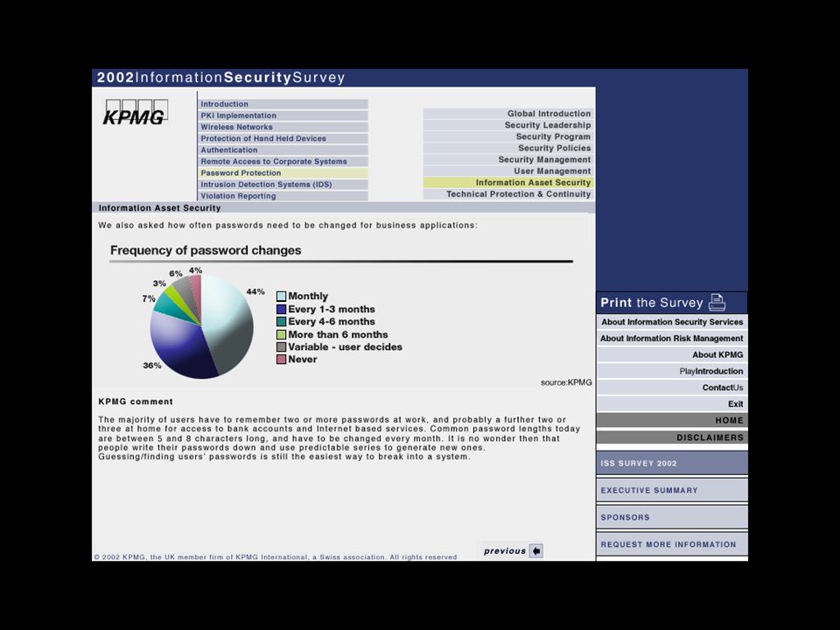
Task: Switch to Security Policies section
Action: coord(508,148)
